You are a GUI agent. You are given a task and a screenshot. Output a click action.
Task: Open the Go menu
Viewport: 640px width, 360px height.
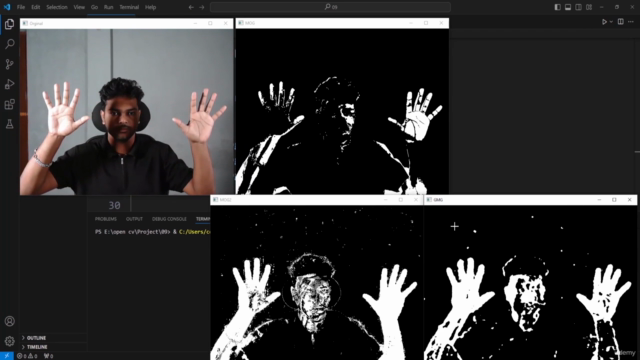[94, 7]
